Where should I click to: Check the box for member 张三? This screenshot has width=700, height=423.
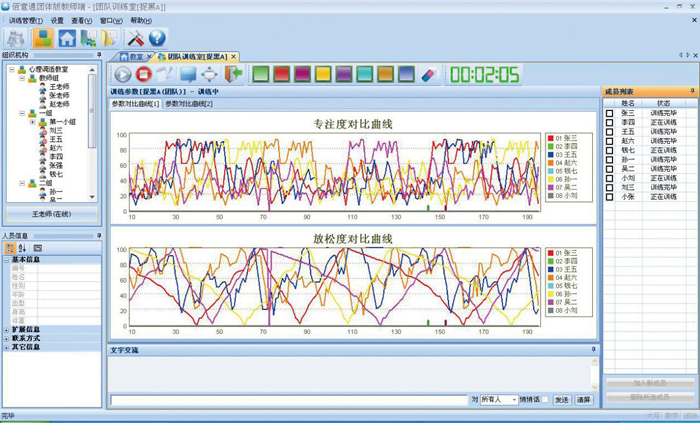click(610, 113)
